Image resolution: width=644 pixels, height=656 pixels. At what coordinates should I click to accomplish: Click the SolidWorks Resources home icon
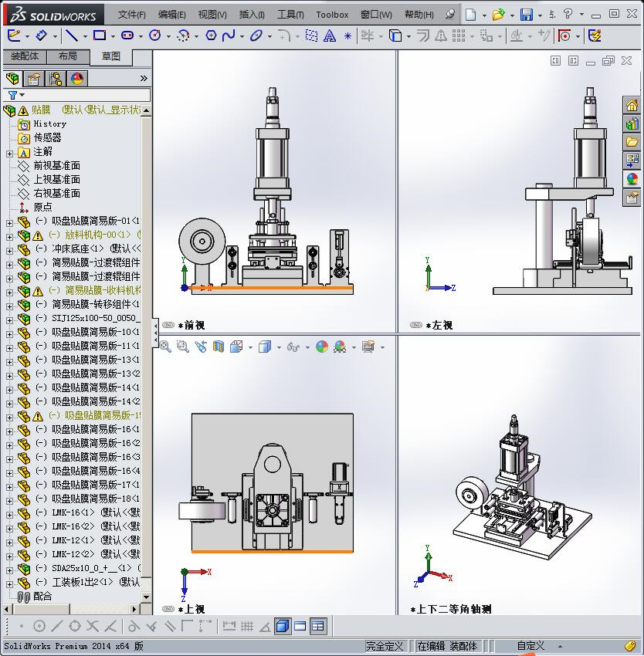(632, 106)
